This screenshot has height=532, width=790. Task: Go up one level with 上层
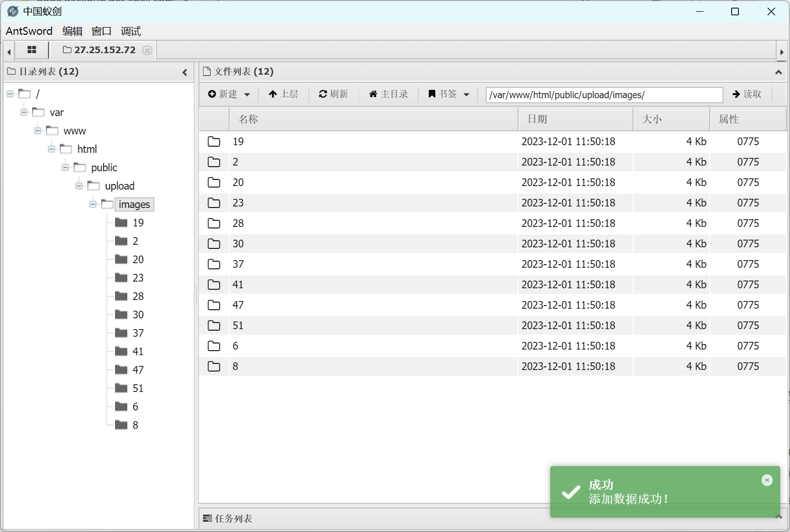tap(283, 94)
